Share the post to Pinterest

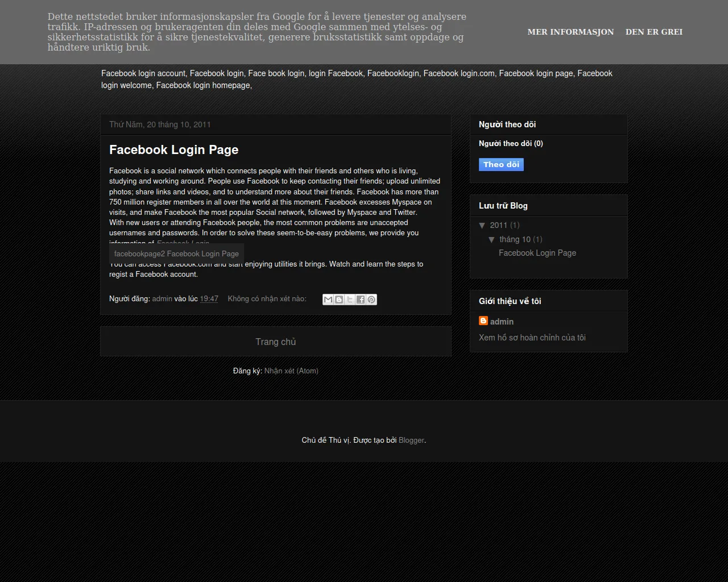pyautogui.click(x=371, y=300)
